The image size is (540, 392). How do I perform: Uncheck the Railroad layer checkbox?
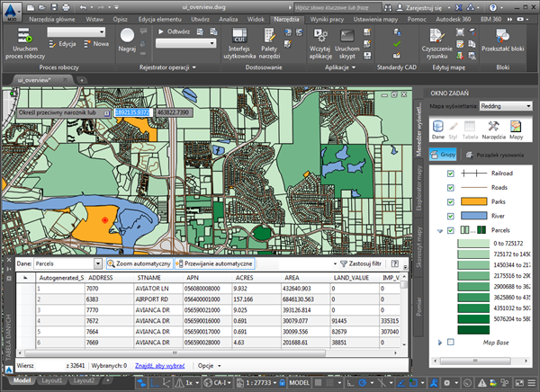[x=450, y=172]
